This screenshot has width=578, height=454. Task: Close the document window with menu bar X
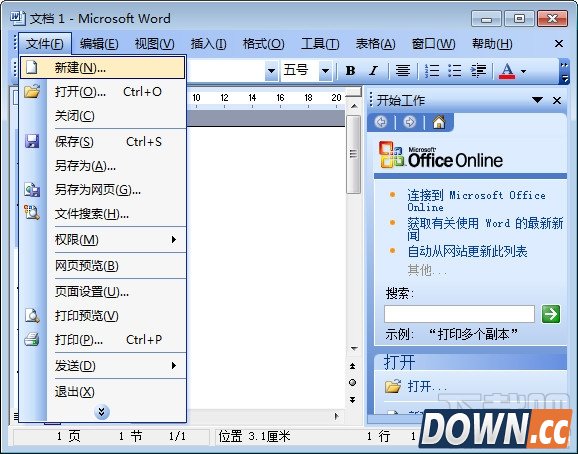(559, 44)
